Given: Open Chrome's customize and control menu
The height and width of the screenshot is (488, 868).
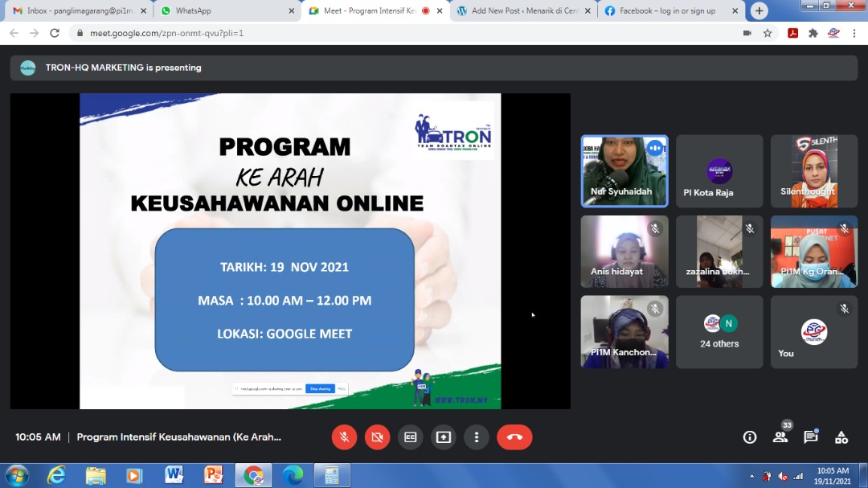Looking at the screenshot, I should coord(854,33).
